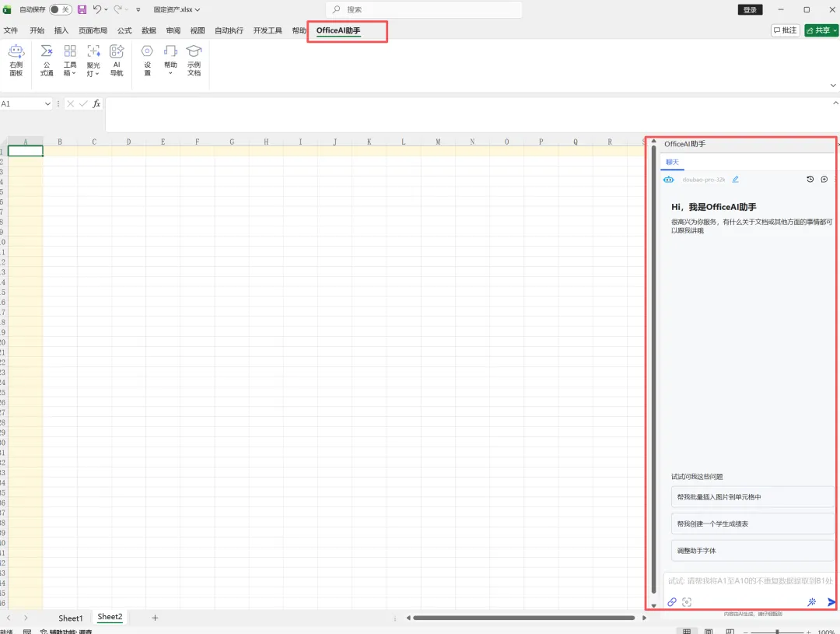The image size is (840, 634).
Task: Select the 聊天 tab in assistant panel
Action: tap(672, 163)
